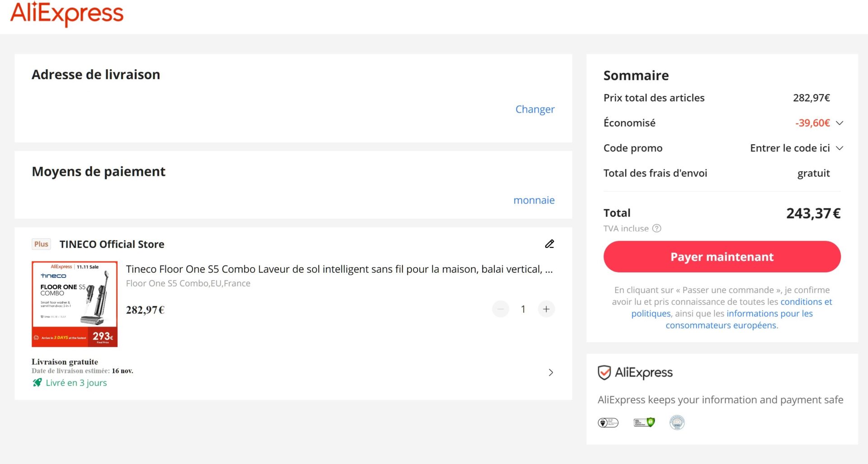Click the AliExpress logo in the header
This screenshot has width=868, height=464.
point(66,14)
